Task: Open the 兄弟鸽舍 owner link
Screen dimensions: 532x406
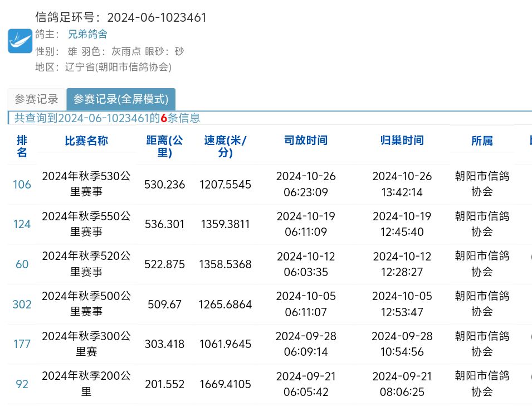Action: [x=87, y=34]
